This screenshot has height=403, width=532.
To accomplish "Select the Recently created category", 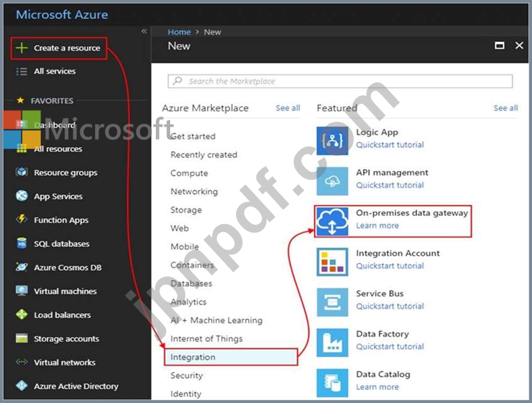I will (204, 155).
